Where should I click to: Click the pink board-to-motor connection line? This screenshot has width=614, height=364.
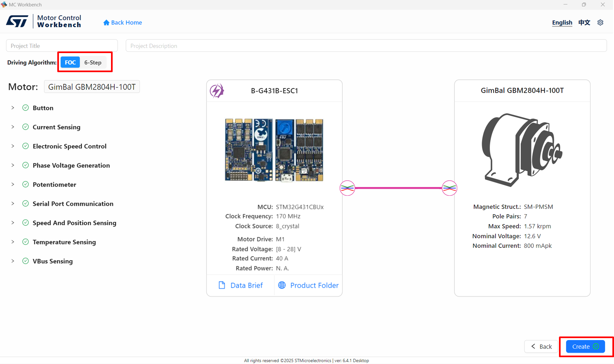coord(398,188)
